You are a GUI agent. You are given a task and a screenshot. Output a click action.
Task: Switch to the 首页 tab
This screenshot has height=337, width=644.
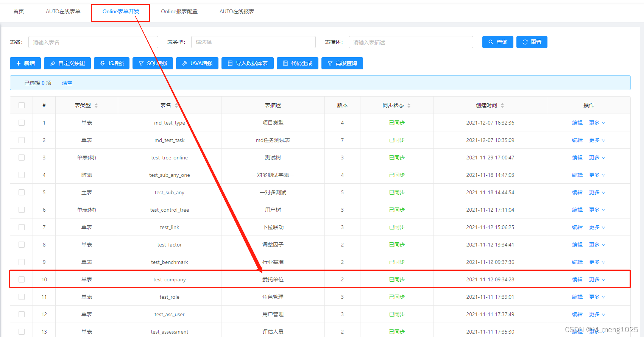19,11
